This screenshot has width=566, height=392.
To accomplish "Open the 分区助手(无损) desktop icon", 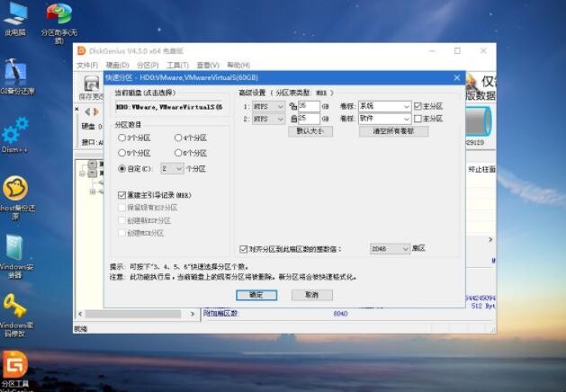I will point(58,22).
